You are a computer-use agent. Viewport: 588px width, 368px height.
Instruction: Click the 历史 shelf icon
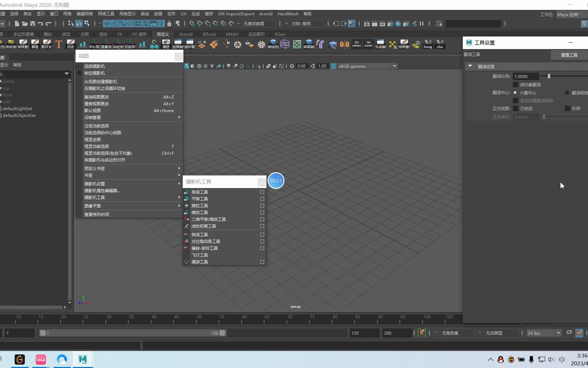coord(70,44)
